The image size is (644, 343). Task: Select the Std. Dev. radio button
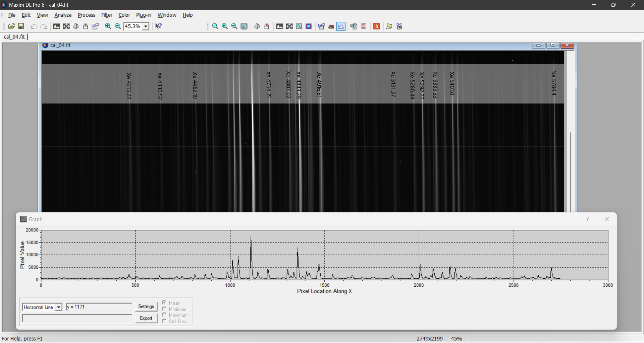pos(164,321)
